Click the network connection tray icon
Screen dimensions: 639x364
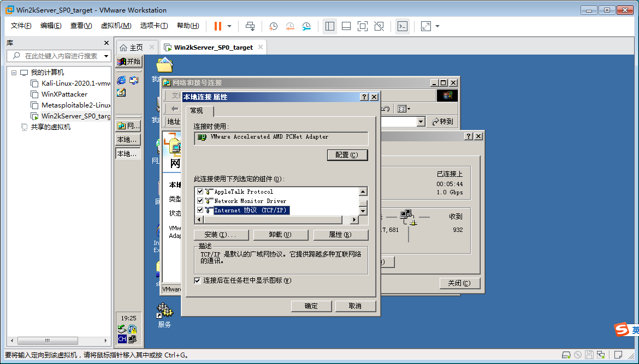(x=133, y=339)
